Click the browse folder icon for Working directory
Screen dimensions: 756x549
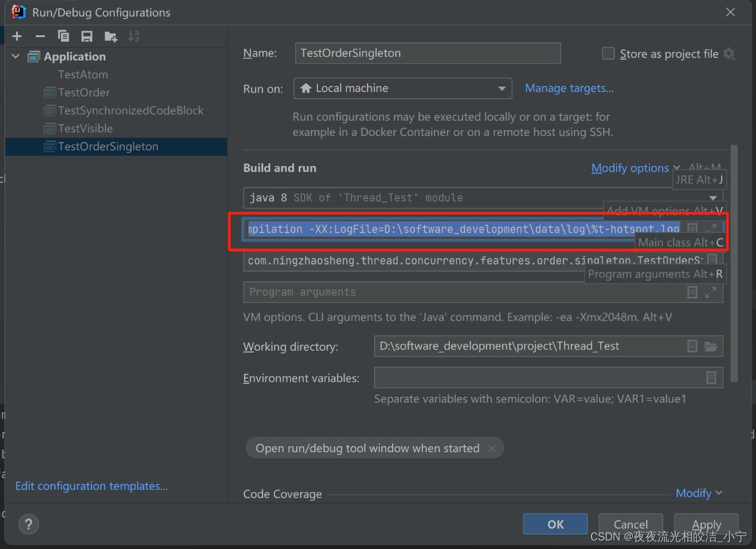tap(711, 346)
